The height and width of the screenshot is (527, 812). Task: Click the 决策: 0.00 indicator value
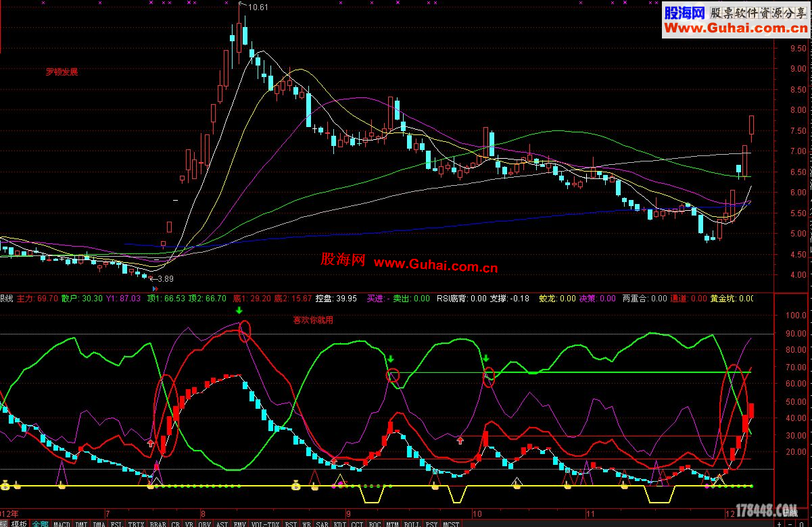[598, 298]
